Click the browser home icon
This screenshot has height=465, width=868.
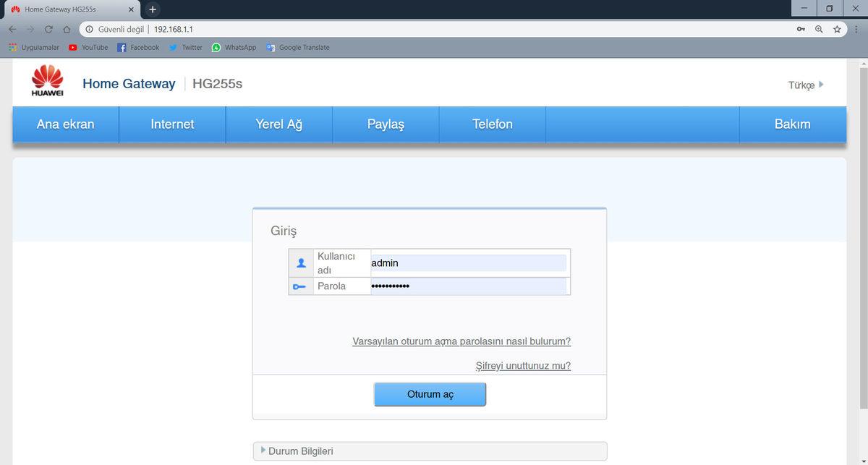tap(67, 30)
